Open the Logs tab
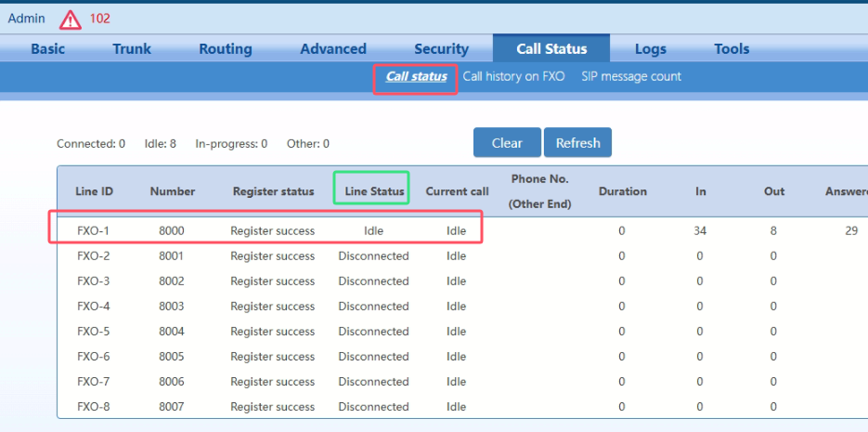This screenshot has height=432, width=868. (x=651, y=49)
